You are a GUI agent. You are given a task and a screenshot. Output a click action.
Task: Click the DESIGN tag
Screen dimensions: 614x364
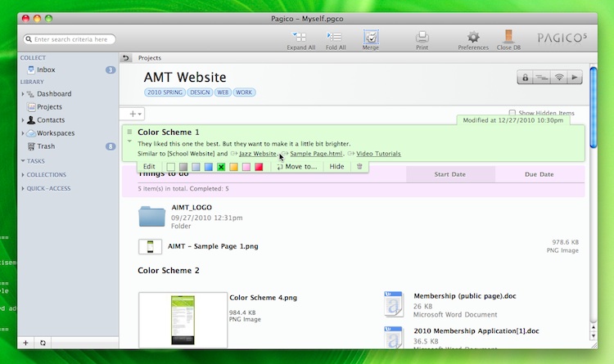[200, 92]
